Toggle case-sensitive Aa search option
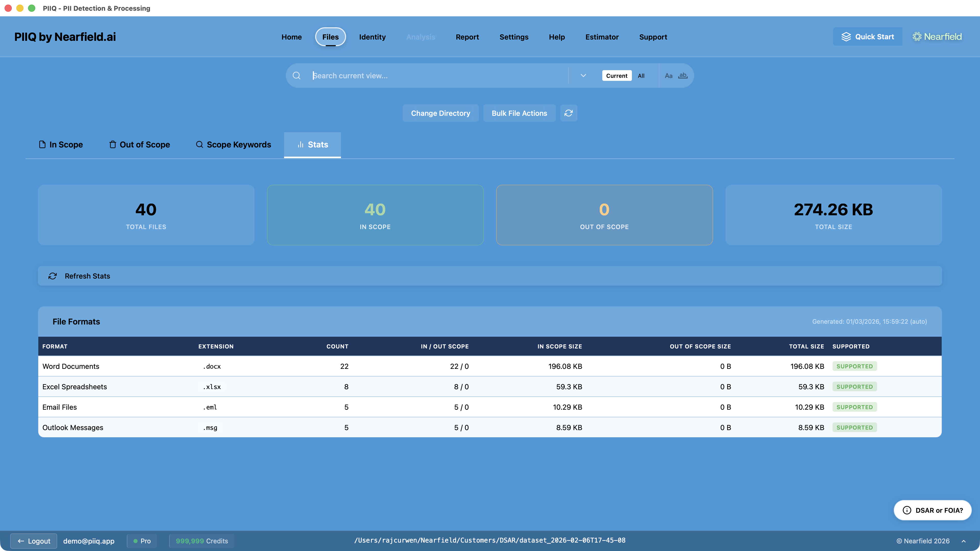 (668, 76)
